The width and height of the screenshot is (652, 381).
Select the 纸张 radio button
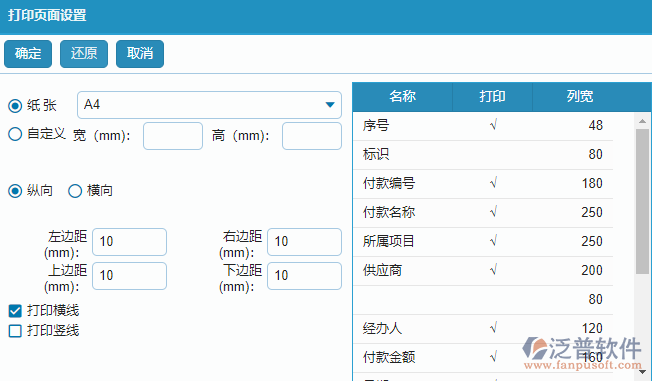pyautogui.click(x=15, y=106)
